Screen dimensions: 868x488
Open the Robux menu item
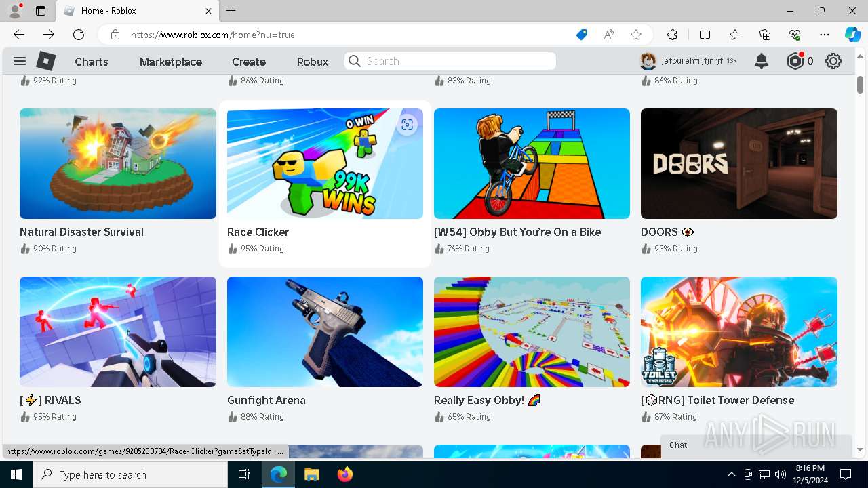click(313, 62)
